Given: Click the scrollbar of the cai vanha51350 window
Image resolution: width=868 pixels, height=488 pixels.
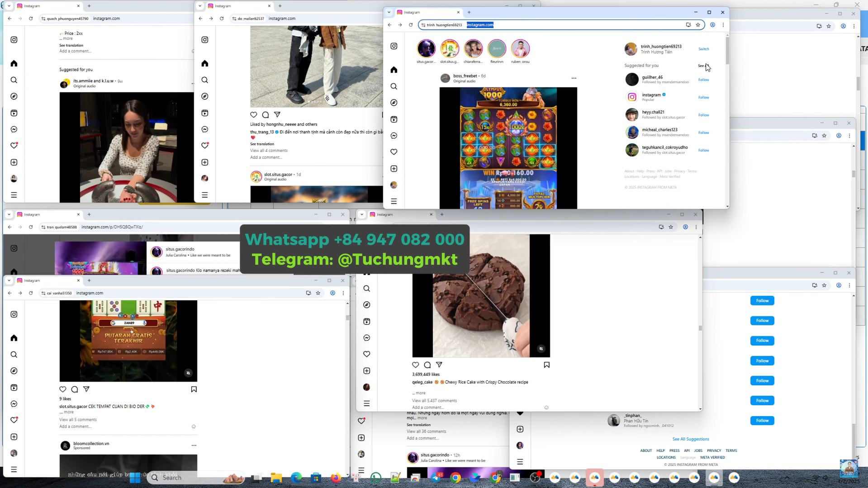Looking at the screenshot, I should click(x=347, y=317).
